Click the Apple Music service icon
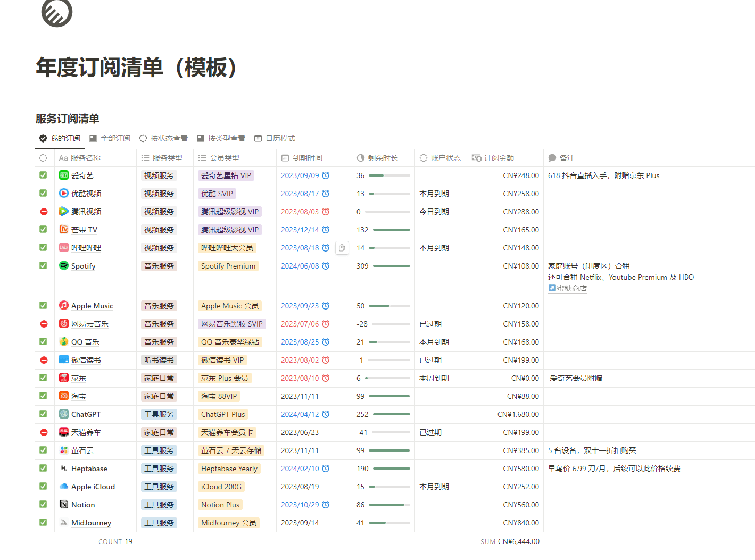Screen dimensions: 755x560 coord(64,305)
